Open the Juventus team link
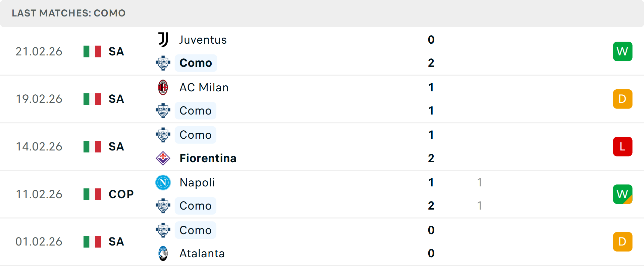 [x=203, y=40]
